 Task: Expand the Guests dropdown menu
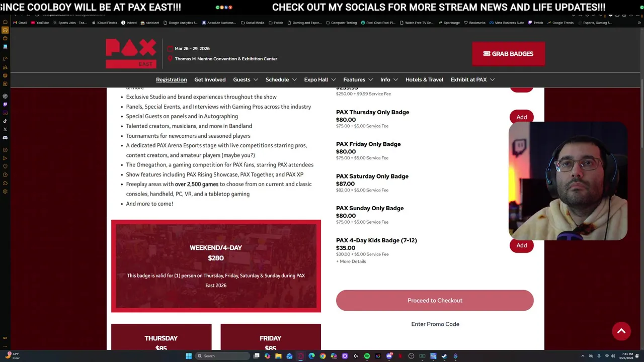point(246,79)
